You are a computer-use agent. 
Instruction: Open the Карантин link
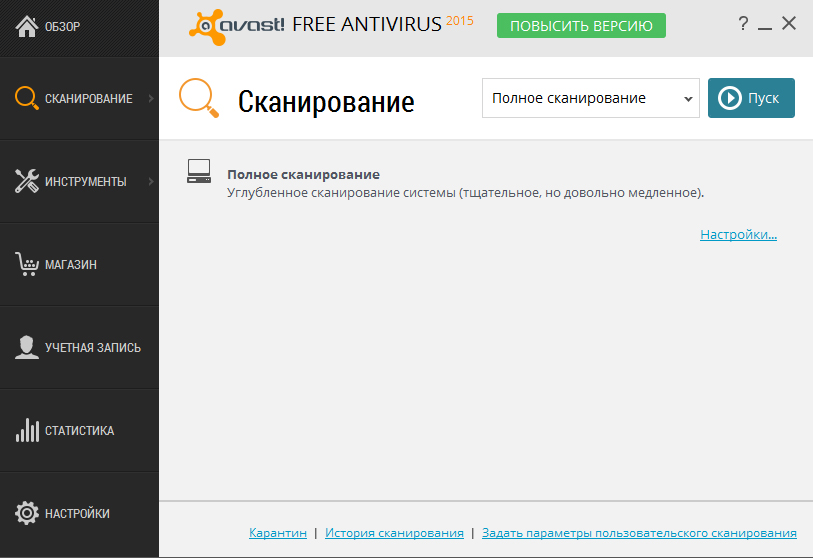277,533
